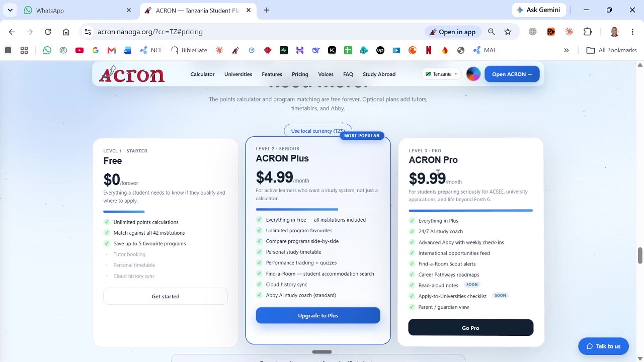Open the YouTube bookmark
The width and height of the screenshot is (644, 362).
point(79,50)
